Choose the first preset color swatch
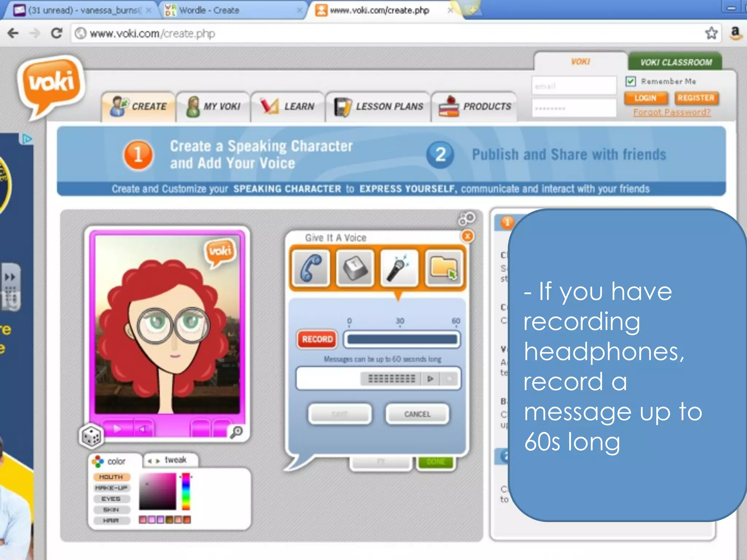 pos(143,520)
